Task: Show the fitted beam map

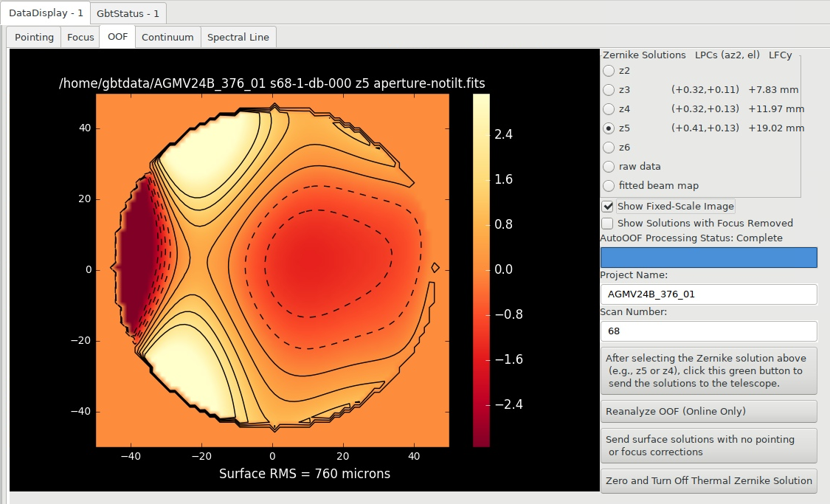Action: coord(609,185)
